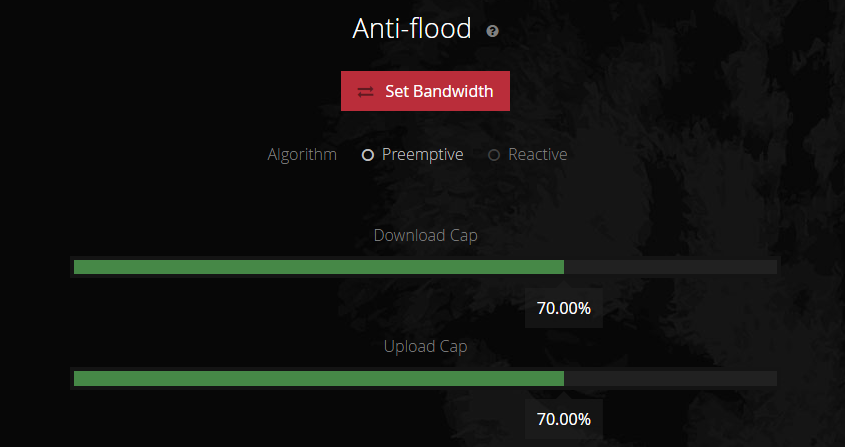Click the empty dark part of Upload Cap slider
Viewport: 845px width, 447px height.
(670, 379)
